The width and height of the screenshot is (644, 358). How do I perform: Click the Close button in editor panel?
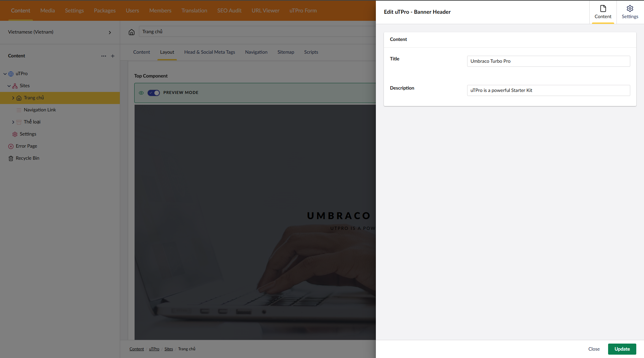[x=594, y=349]
